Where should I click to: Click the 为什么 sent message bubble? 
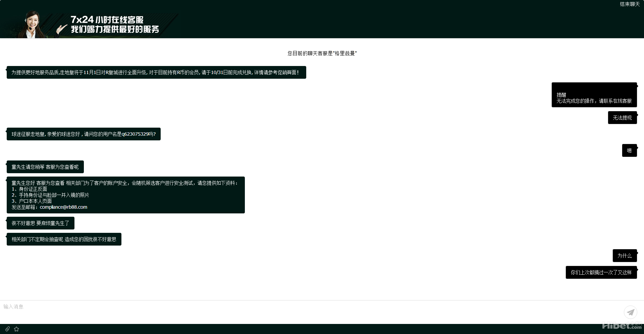625,256
